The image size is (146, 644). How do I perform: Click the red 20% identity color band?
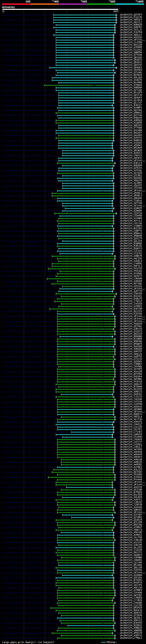(16, 4)
